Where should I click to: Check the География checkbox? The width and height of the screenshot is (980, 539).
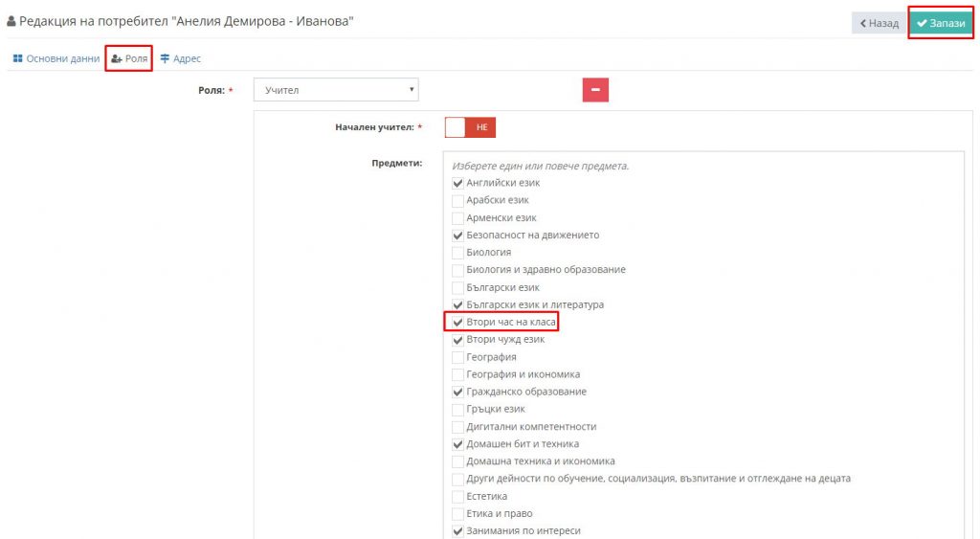tap(457, 358)
